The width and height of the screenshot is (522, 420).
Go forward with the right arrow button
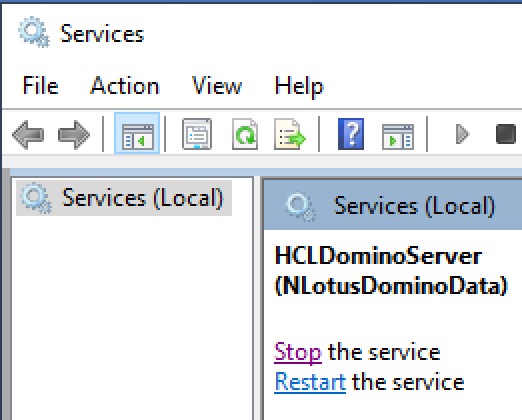tap(74, 134)
